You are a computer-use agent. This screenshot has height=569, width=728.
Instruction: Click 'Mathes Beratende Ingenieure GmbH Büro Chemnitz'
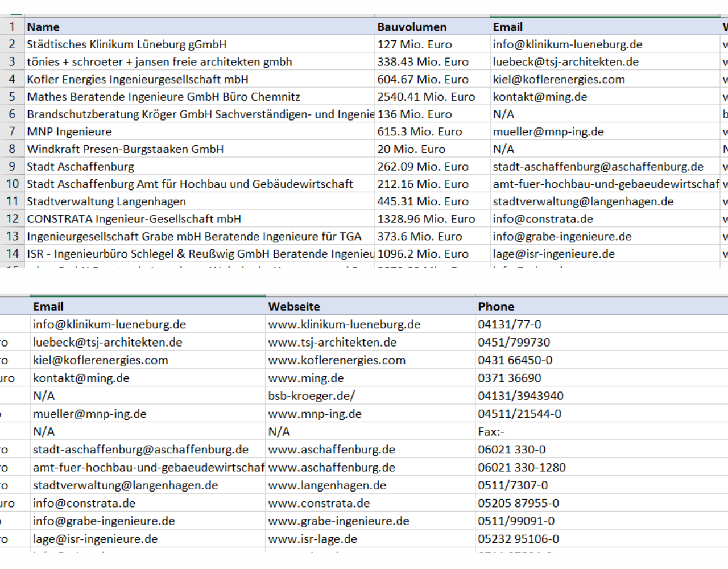(200, 97)
